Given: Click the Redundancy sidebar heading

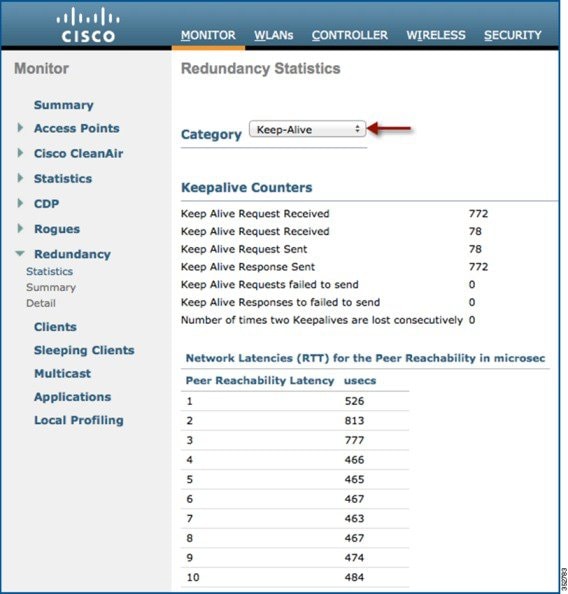Looking at the screenshot, I should pos(72,254).
